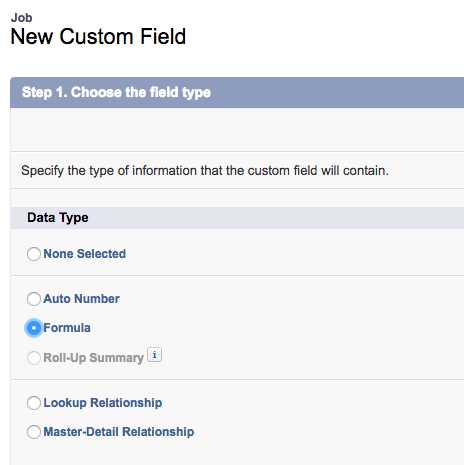Click the Master-Detail Relationship label text
The height and width of the screenshot is (465, 464).
point(119,432)
